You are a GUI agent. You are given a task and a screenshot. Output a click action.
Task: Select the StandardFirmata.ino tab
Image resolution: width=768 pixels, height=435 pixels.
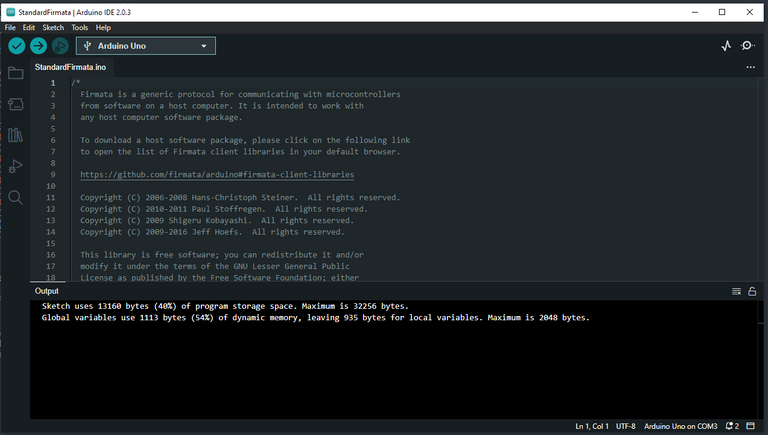point(70,67)
